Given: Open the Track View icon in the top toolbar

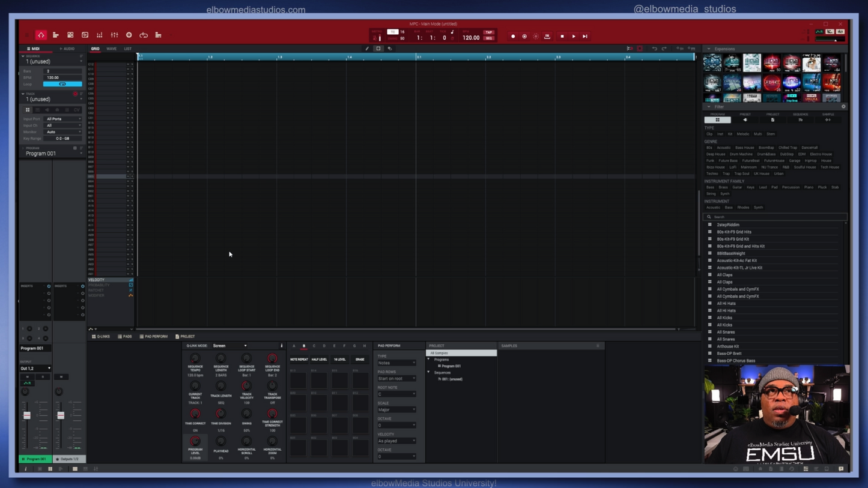Looking at the screenshot, I should (x=55, y=35).
